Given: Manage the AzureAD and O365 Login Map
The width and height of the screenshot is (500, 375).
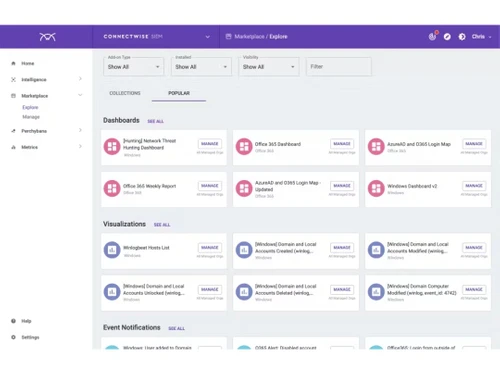Looking at the screenshot, I should pos(474,144).
